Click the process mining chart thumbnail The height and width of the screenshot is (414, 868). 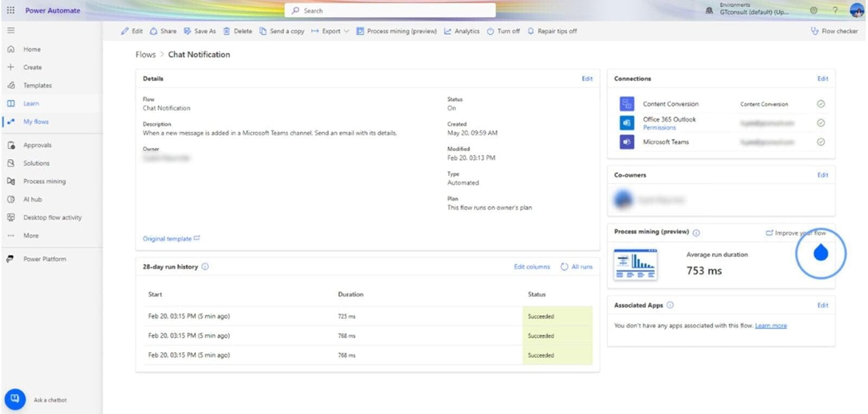click(x=635, y=264)
